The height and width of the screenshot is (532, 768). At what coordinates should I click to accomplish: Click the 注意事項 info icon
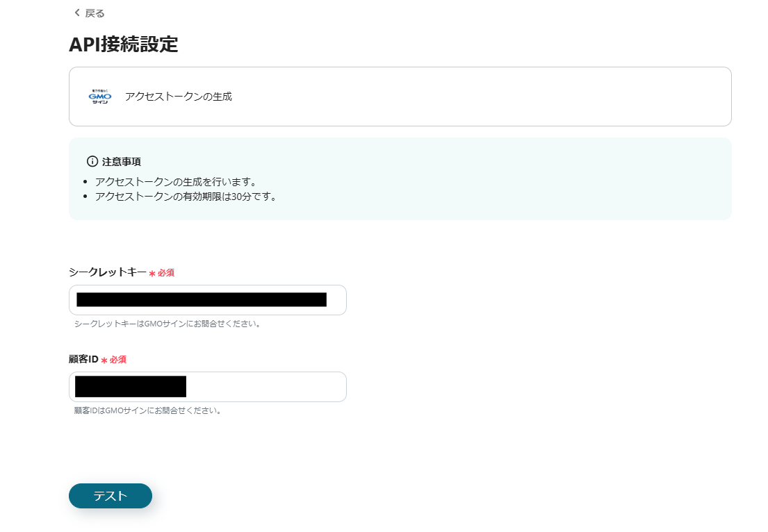[x=92, y=161]
